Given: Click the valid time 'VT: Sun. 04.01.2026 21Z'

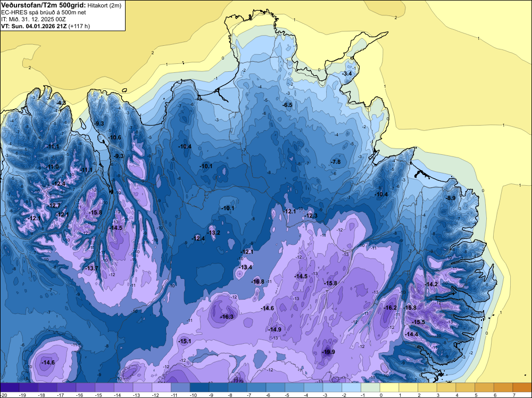Looking at the screenshot, I should coord(34,26).
